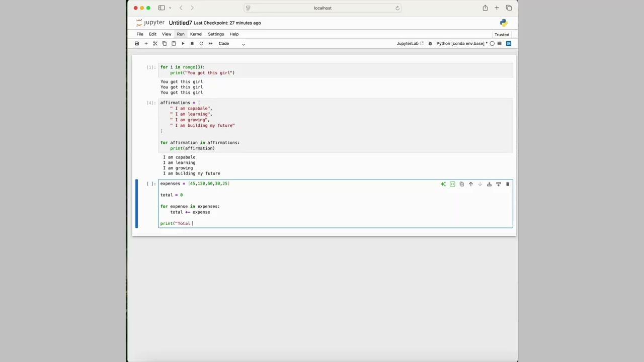This screenshot has height=362, width=644.
Task: Click the localhost address bar
Action: point(323,8)
